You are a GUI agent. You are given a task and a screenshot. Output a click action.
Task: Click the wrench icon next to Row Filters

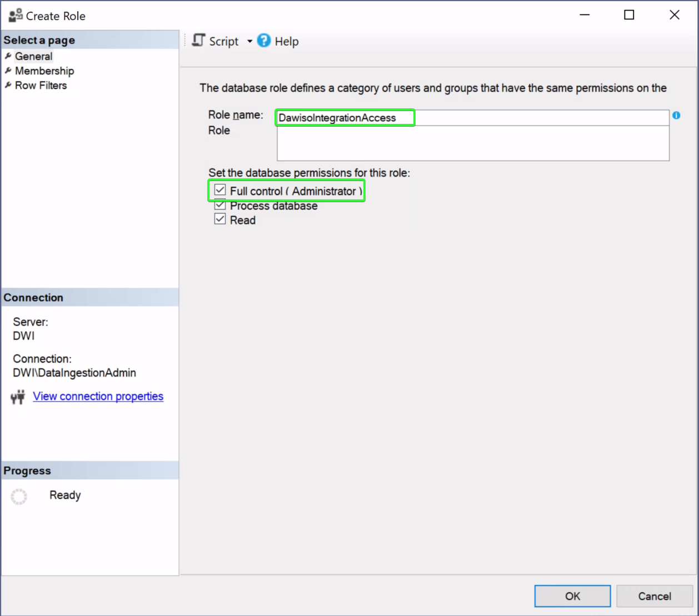coord(8,85)
